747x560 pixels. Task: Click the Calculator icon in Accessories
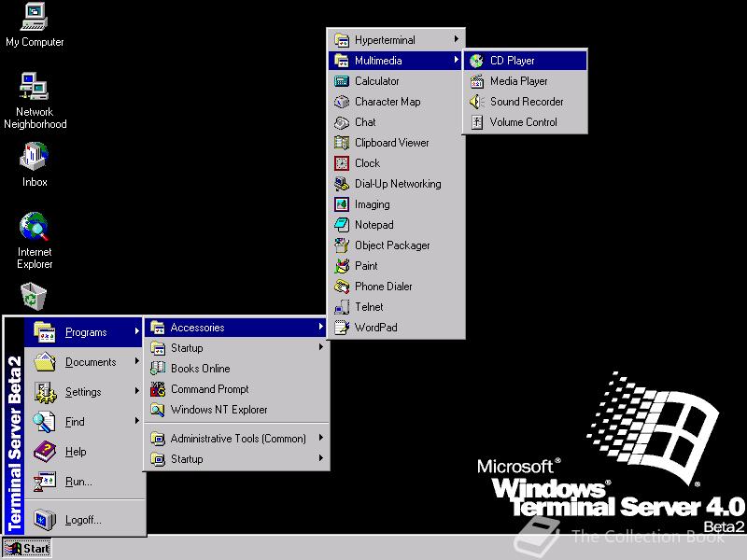342,81
